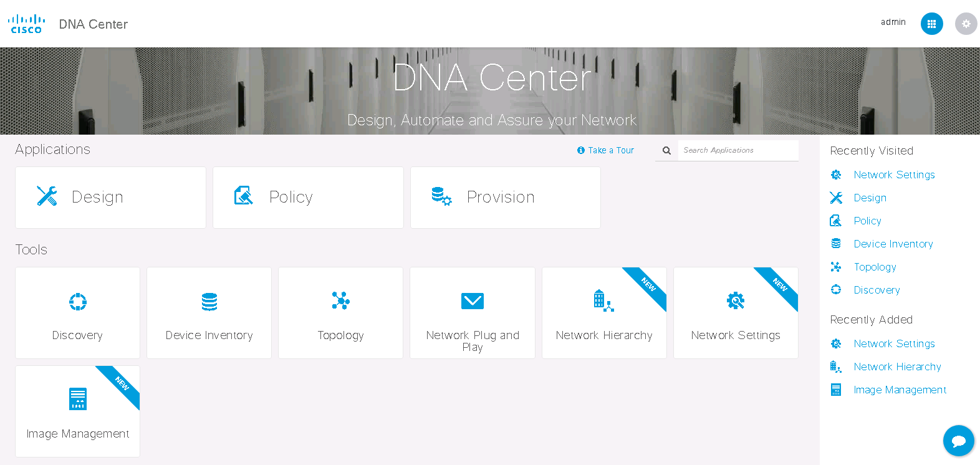
Task: Click the Topology nodes icon tile
Action: click(340, 300)
